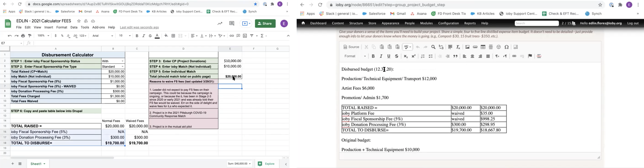Toggle Bold in the ioby editor
The width and height of the screenshot is (644, 168).
373,56
